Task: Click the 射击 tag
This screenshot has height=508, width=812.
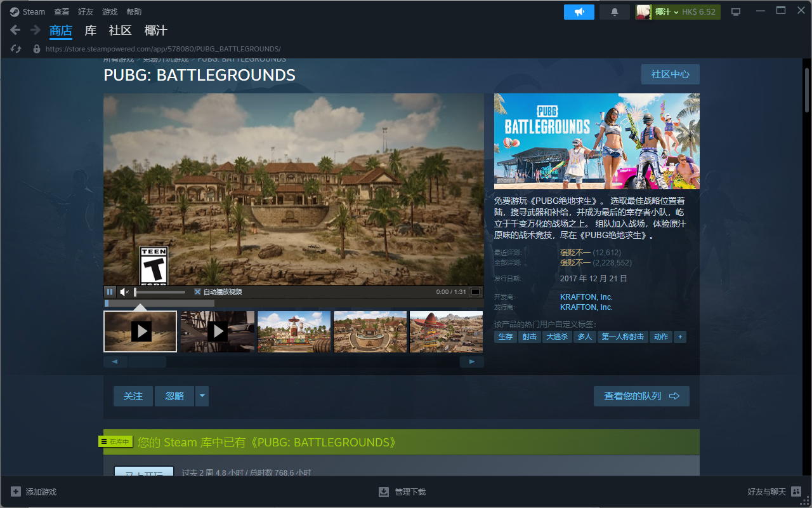Action: tap(530, 337)
